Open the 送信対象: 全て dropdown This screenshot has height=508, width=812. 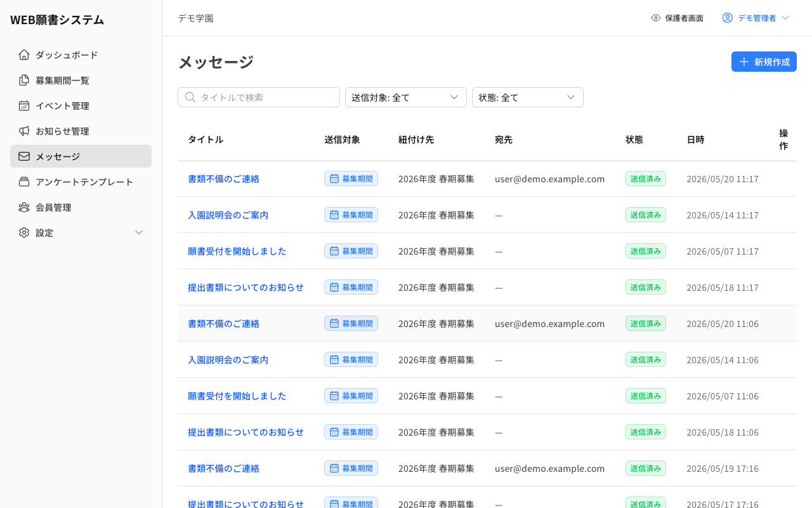[406, 97]
